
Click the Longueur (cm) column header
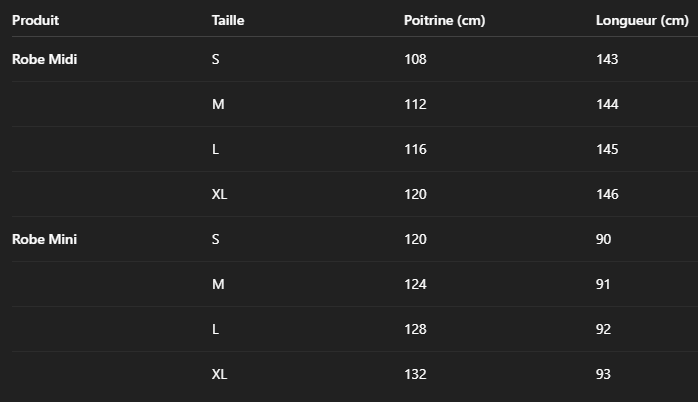(x=642, y=20)
